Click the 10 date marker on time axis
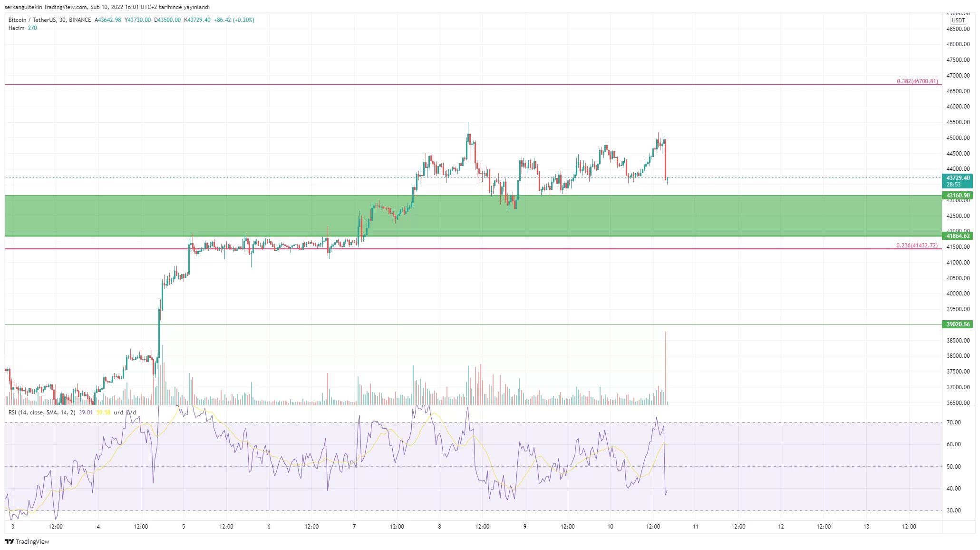This screenshot has height=550, width=980. (x=610, y=527)
